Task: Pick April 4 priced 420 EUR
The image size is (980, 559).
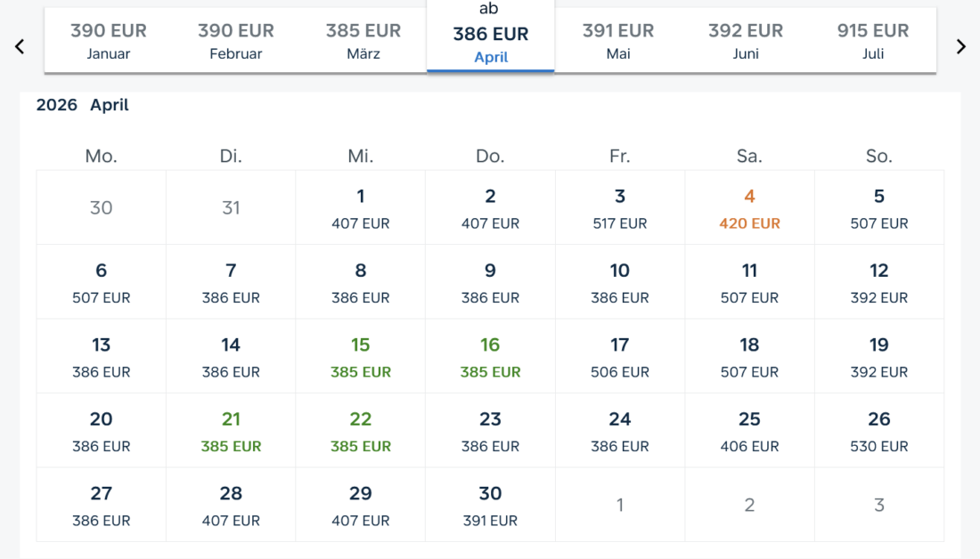Action: [749, 208]
